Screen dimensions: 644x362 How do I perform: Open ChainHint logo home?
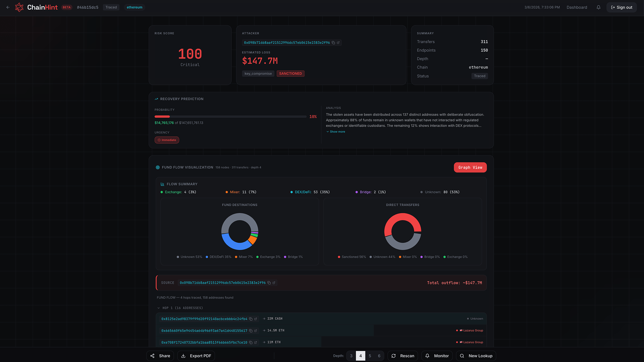[x=36, y=7]
